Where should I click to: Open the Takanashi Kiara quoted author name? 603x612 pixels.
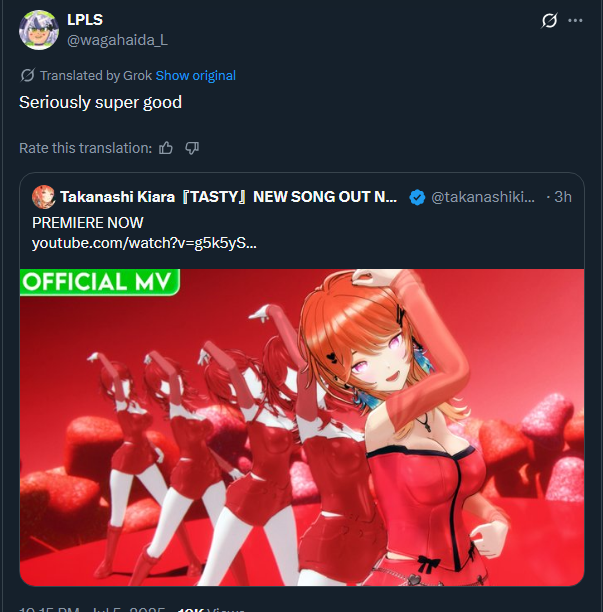click(228, 197)
